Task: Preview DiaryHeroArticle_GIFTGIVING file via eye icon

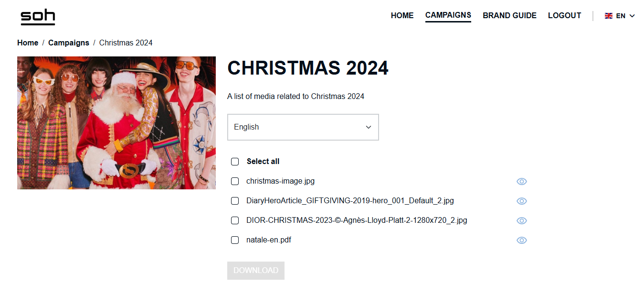Action: [x=522, y=201]
